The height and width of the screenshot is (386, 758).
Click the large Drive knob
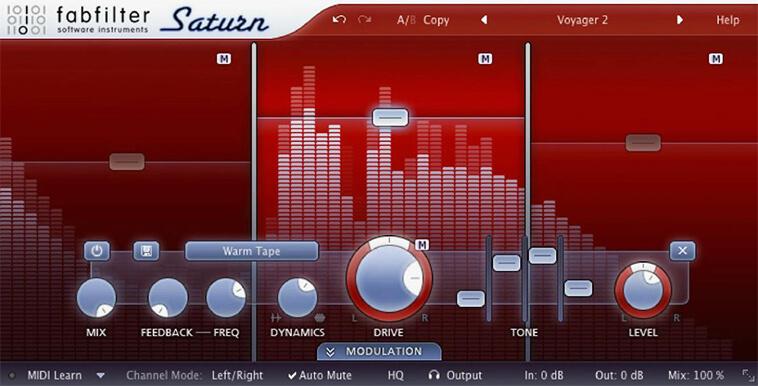(389, 279)
